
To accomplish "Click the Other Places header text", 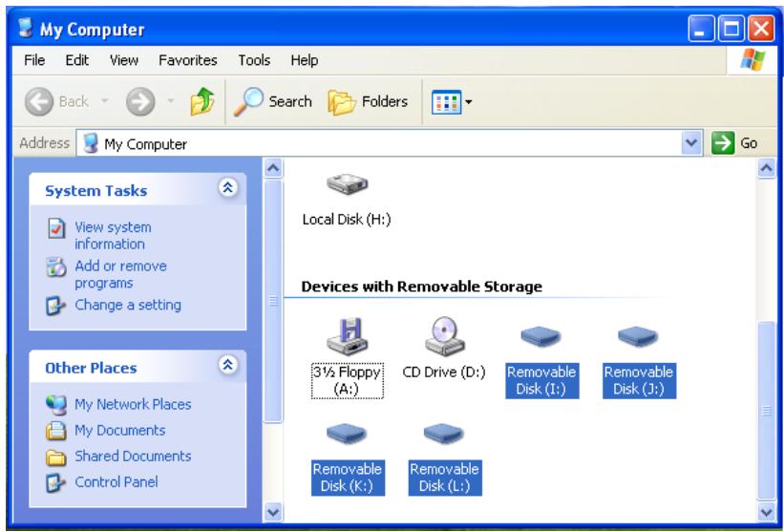I will click(x=91, y=368).
